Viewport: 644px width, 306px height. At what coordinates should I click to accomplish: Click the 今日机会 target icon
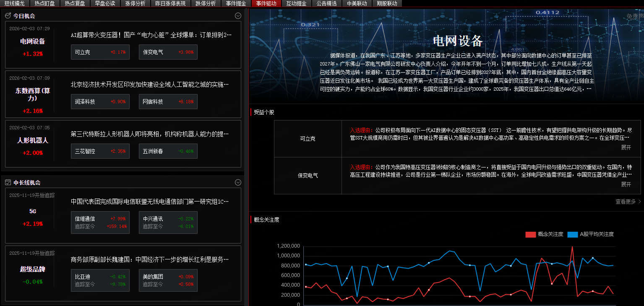(8, 16)
